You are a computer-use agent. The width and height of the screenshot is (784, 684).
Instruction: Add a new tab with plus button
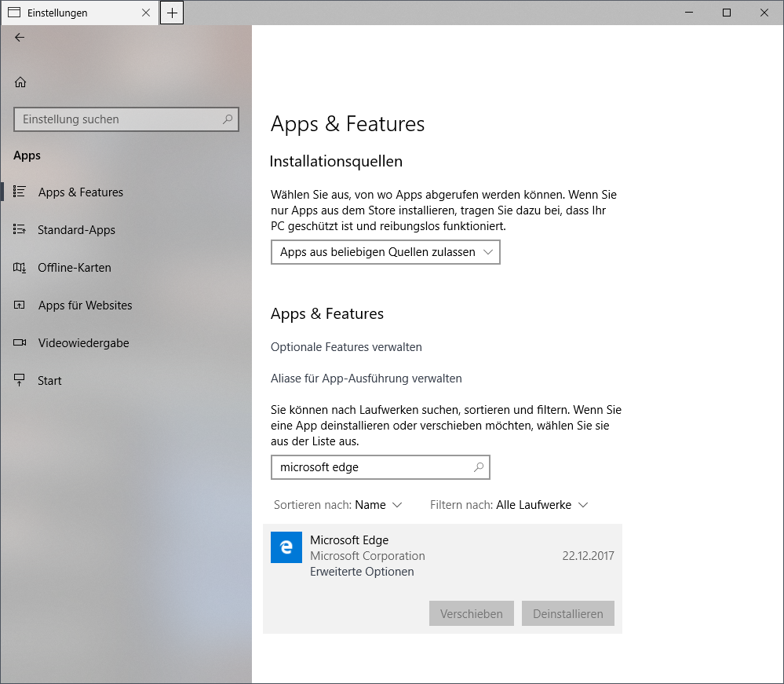[x=172, y=13]
